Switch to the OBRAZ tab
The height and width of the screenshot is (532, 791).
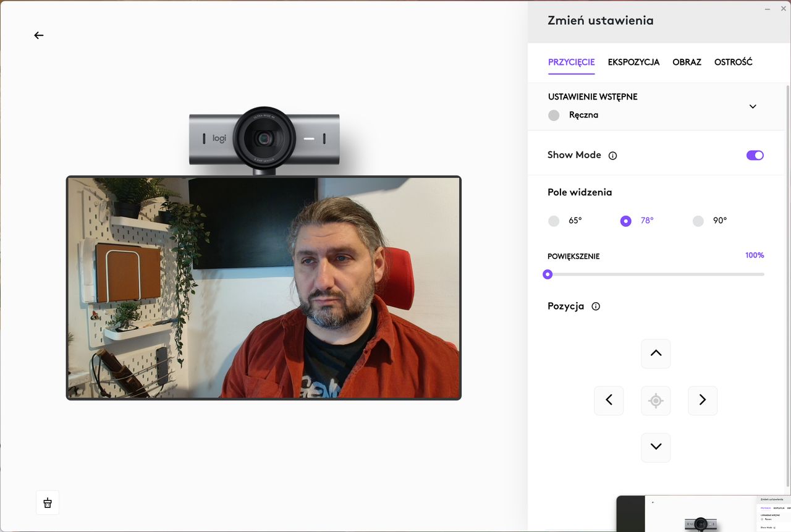click(687, 62)
